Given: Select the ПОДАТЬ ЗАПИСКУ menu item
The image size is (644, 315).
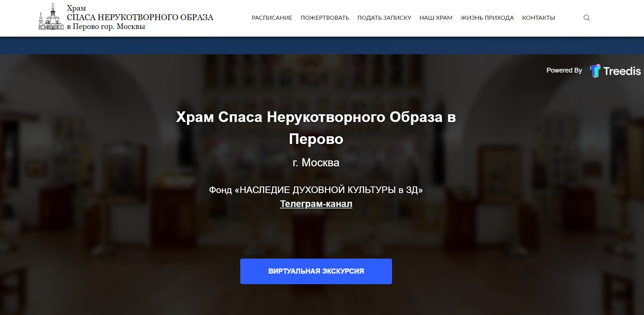Looking at the screenshot, I should 384,18.
